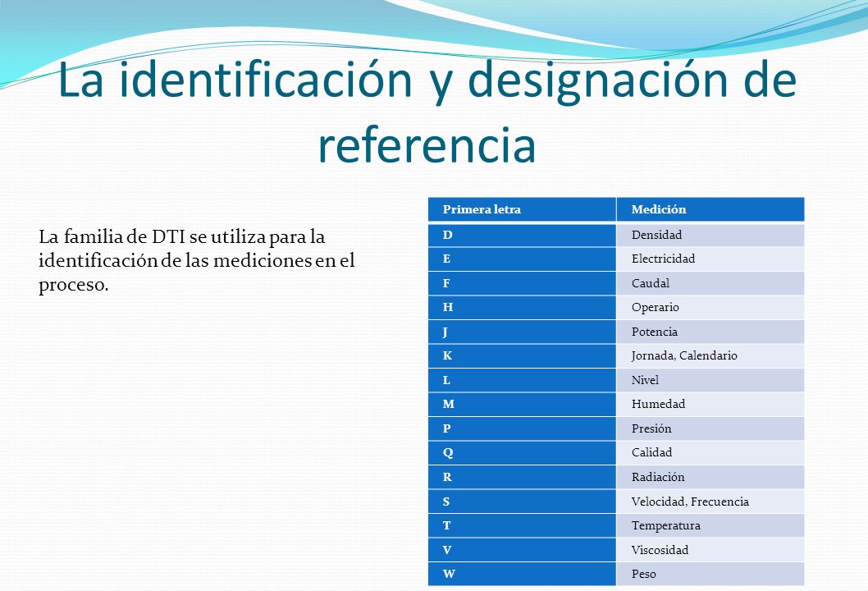The height and width of the screenshot is (591, 868).
Task: Click the 'K' letter cell
Action: (522, 355)
